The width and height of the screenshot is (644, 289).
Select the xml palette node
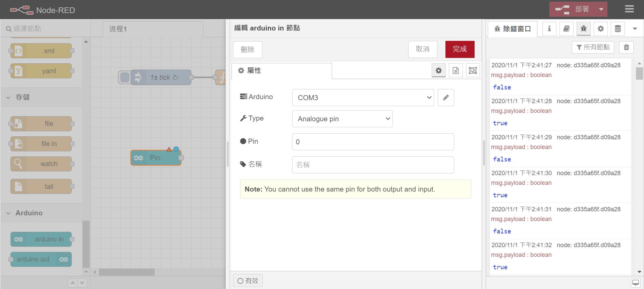(x=41, y=51)
